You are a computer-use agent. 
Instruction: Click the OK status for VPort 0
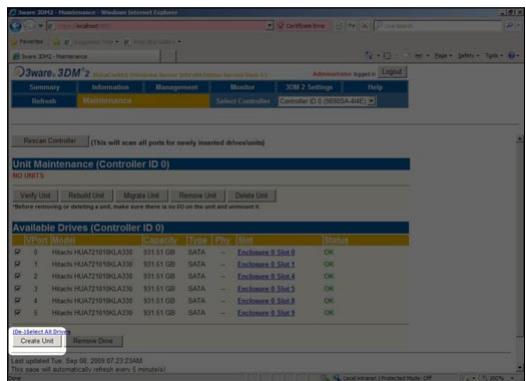click(x=329, y=252)
